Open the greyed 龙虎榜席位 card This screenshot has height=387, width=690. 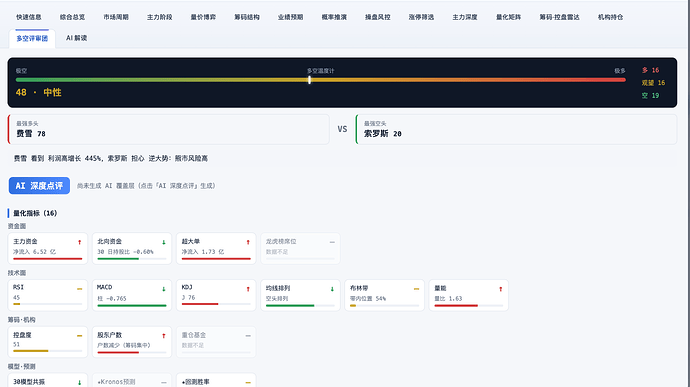pos(300,248)
